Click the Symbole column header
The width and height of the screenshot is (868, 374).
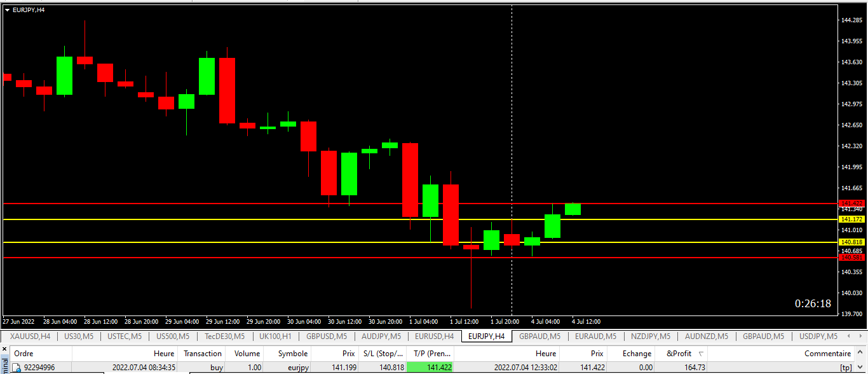click(x=288, y=354)
